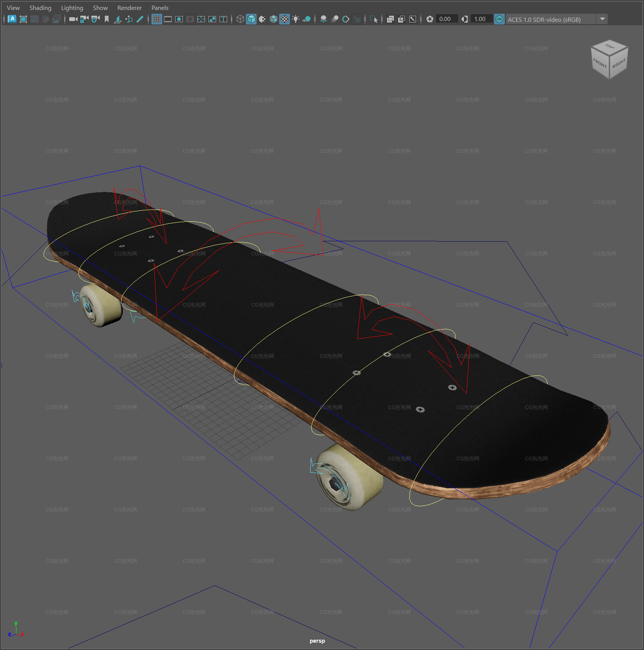This screenshot has width=644, height=650.
Task: Open the Panels menu
Action: click(160, 8)
